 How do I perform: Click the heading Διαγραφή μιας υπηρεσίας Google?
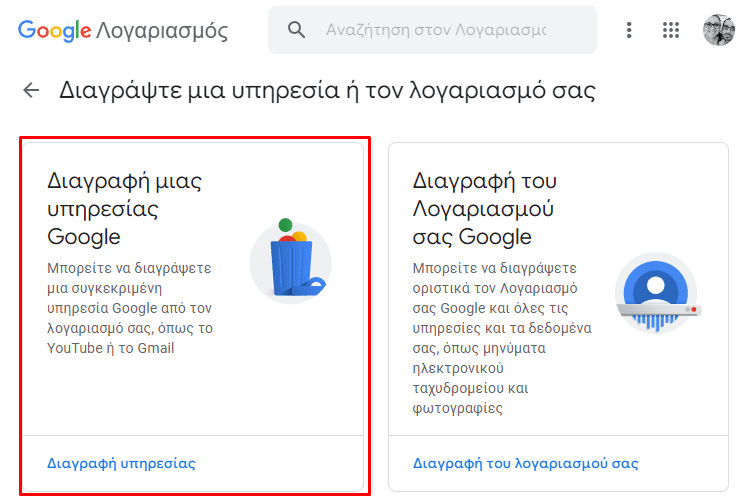(124, 209)
